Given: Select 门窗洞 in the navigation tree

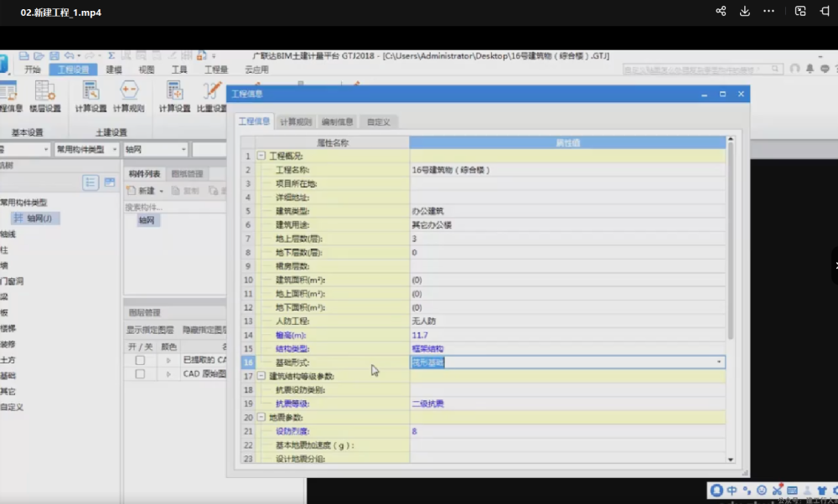Looking at the screenshot, I should coord(12,280).
